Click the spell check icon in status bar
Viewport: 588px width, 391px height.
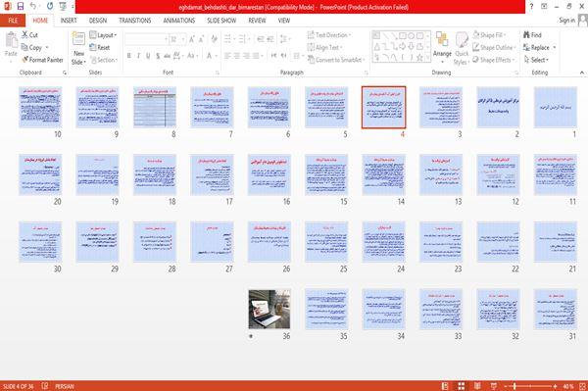click(45, 386)
